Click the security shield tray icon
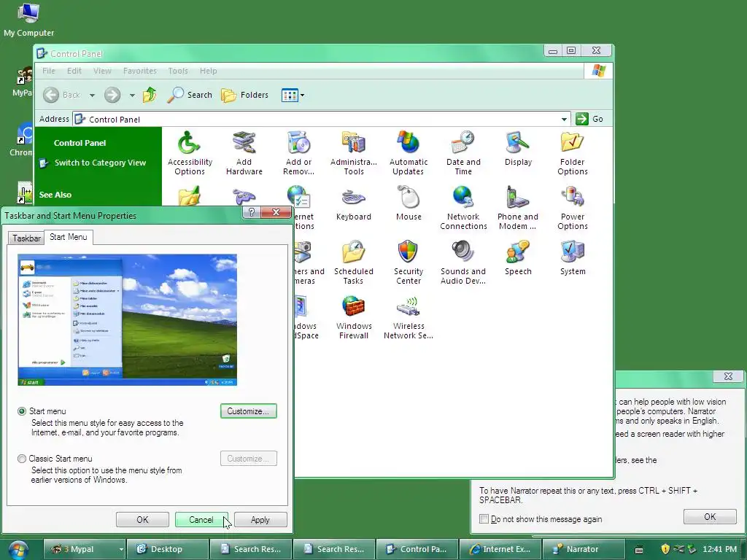 [665, 549]
